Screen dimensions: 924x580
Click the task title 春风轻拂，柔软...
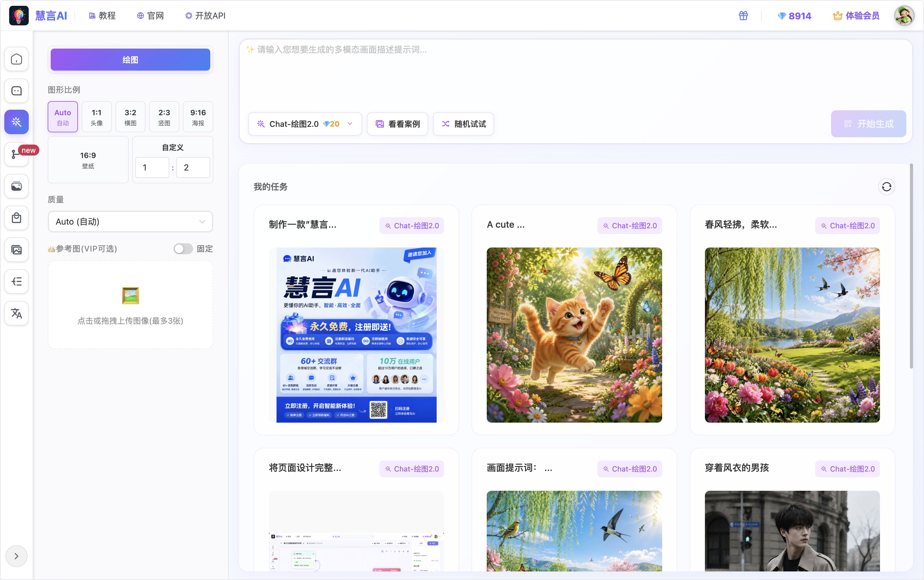[741, 225]
